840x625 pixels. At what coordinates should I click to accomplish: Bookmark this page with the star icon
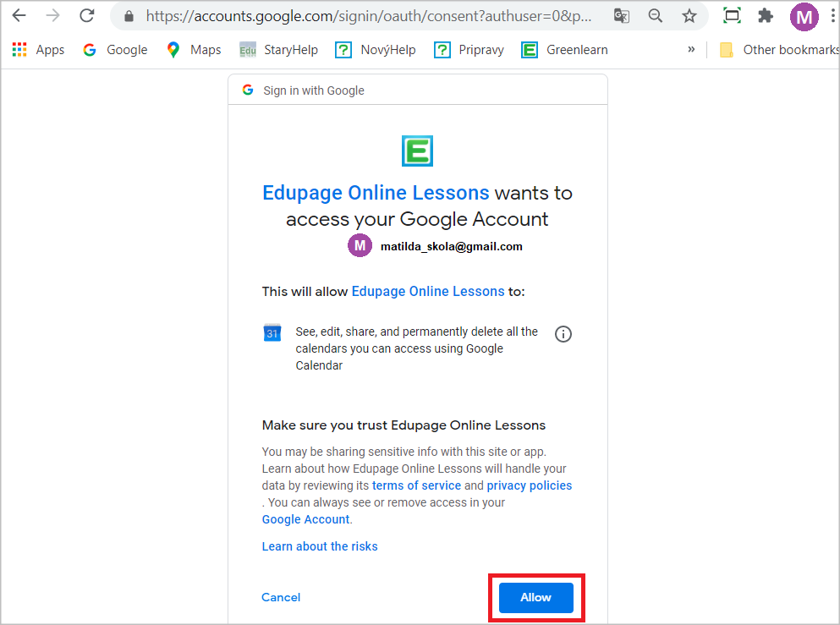tap(689, 16)
